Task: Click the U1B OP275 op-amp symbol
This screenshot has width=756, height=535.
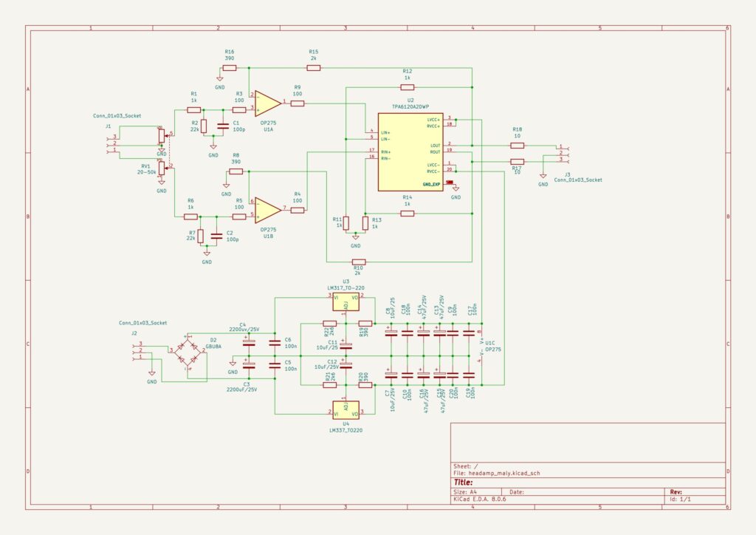Action: coord(267,209)
